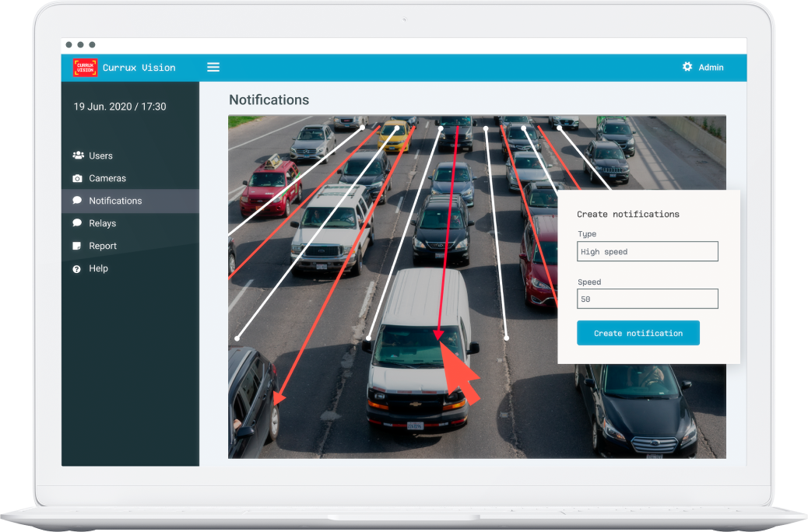Toggle the hamburger menu in the top bar
This screenshot has height=532, width=808.
213,68
